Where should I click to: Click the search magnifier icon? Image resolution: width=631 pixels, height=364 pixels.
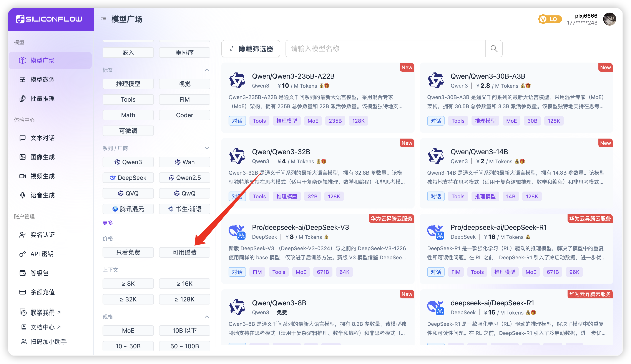(494, 48)
